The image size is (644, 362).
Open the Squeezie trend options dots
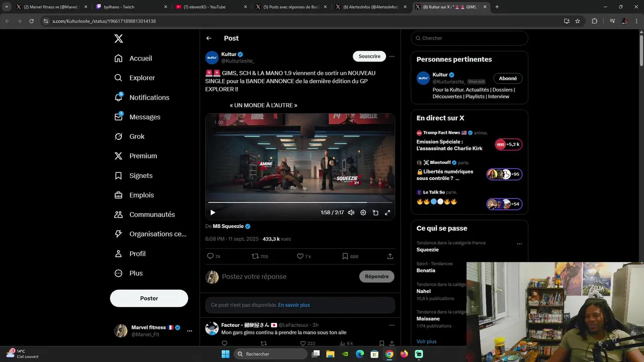(519, 244)
